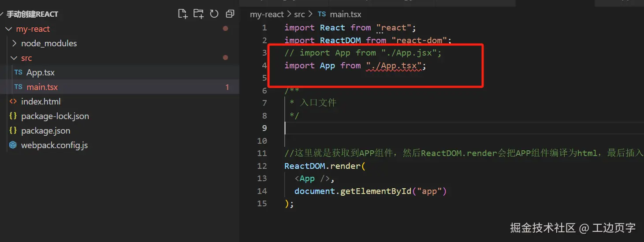
Task: Expand the node_modules folder chevron
Action: [x=14, y=44]
